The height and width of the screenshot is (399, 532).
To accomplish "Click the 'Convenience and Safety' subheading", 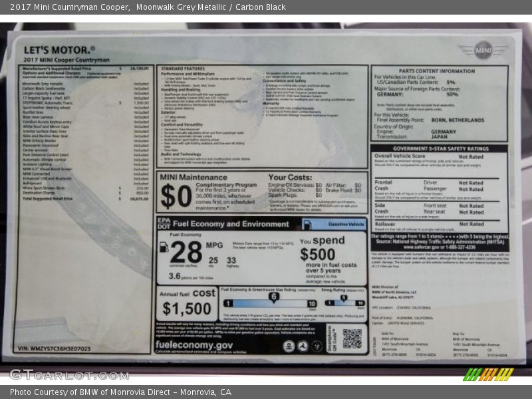I will [285, 80].
